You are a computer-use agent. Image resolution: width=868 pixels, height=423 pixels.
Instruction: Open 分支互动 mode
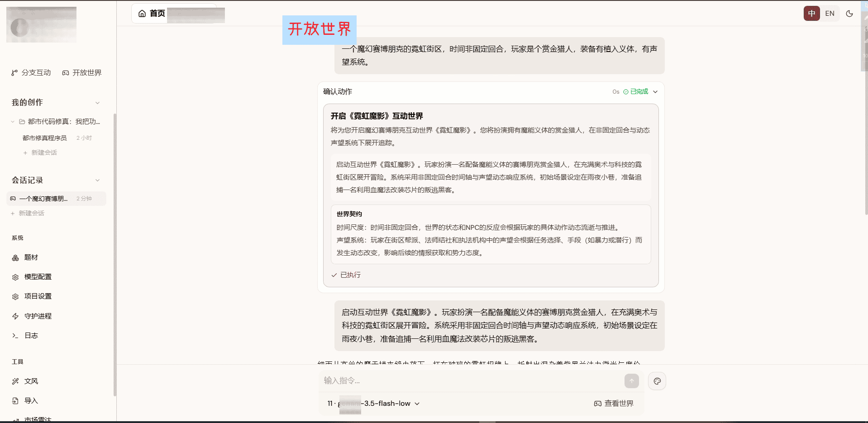click(31, 72)
